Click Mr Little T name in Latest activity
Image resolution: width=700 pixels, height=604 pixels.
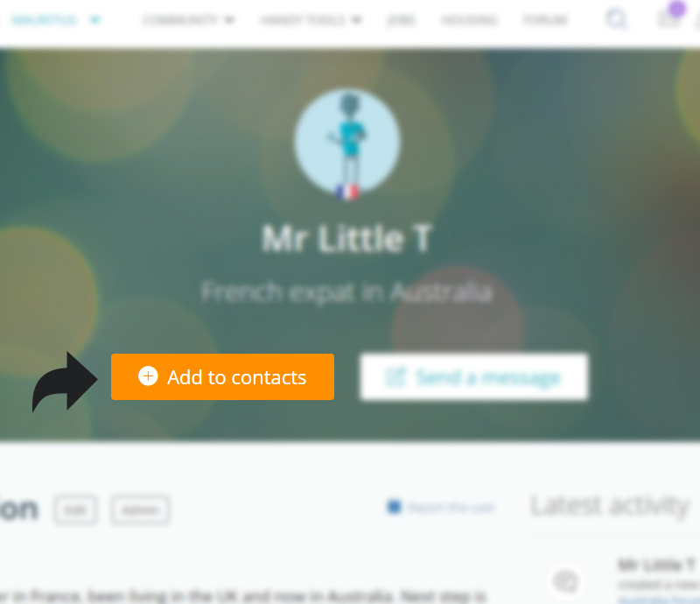(x=657, y=565)
